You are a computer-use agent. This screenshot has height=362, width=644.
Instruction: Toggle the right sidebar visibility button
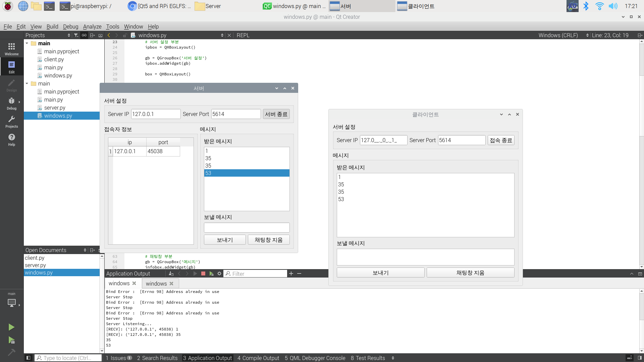point(640,358)
